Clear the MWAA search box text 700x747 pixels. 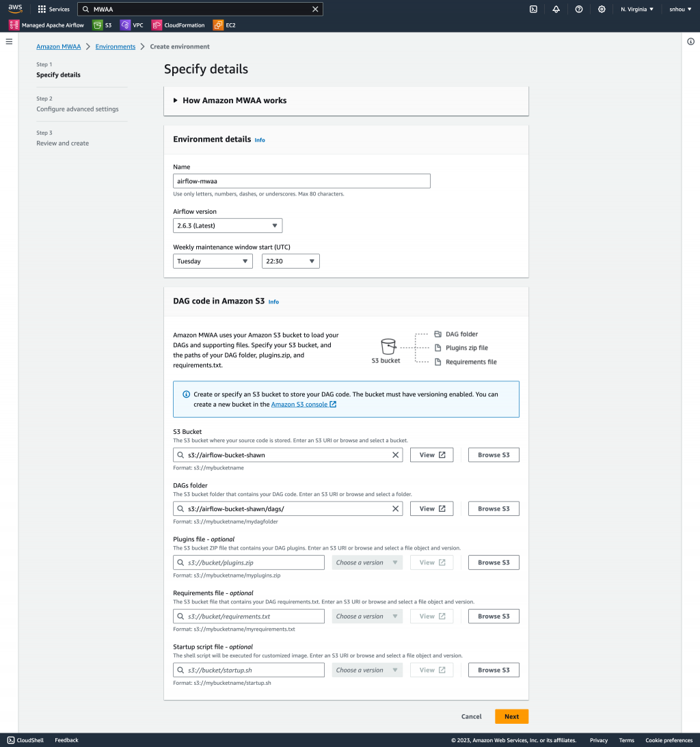315,9
